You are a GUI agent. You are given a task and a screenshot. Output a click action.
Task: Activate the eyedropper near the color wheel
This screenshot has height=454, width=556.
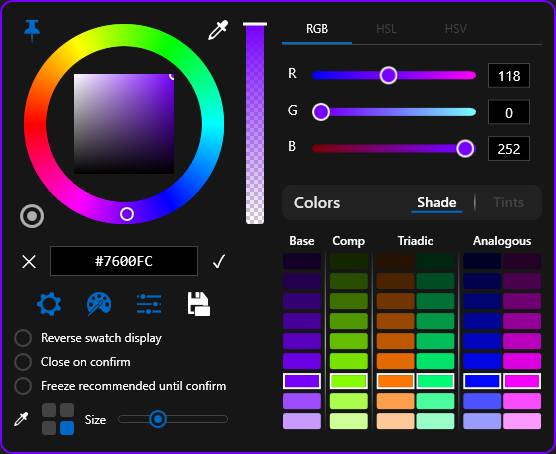click(218, 30)
